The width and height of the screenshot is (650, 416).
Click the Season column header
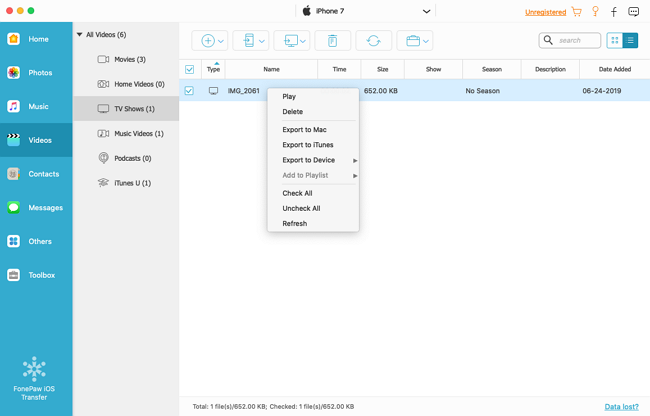point(492,70)
